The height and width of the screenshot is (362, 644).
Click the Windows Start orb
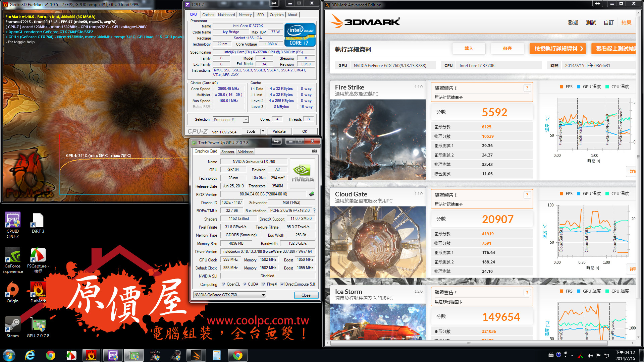(9, 355)
